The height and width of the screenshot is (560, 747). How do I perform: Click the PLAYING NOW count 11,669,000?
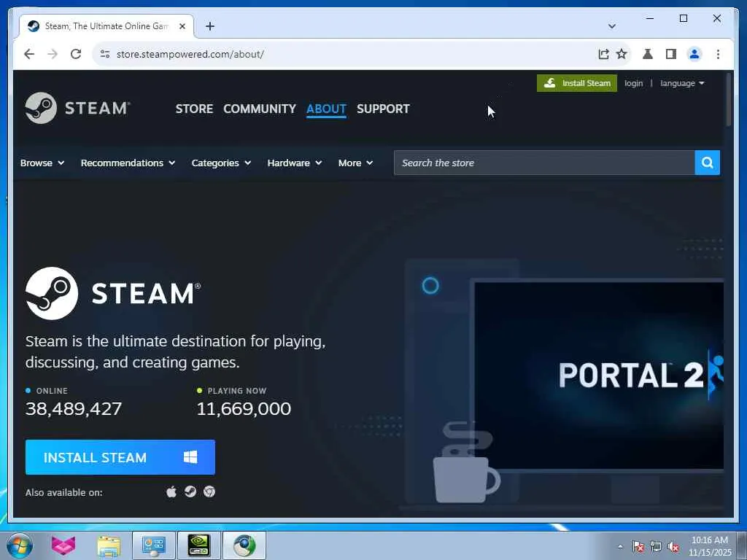coord(244,408)
